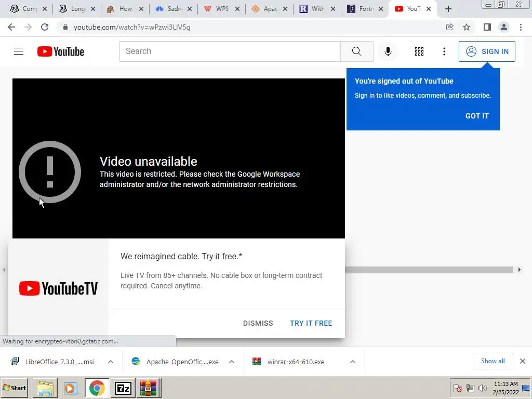
Task: Click the YouTube search input field
Action: pos(230,51)
